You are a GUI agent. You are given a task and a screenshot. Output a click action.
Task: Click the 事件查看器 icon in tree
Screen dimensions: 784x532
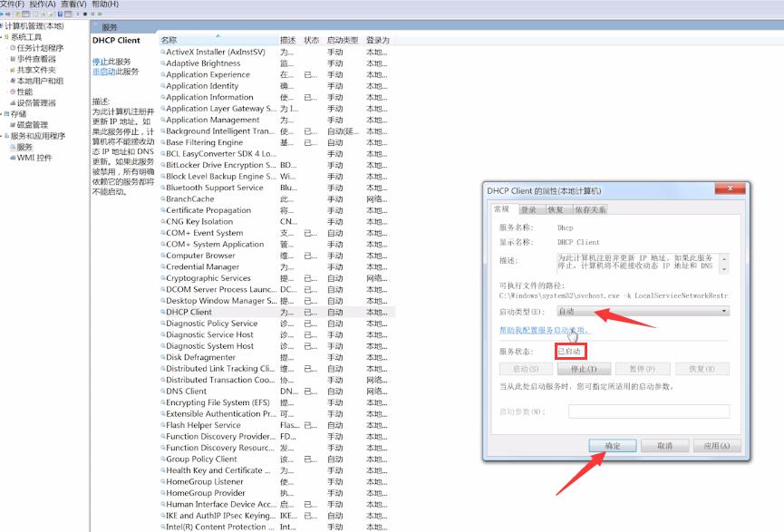tap(13, 59)
